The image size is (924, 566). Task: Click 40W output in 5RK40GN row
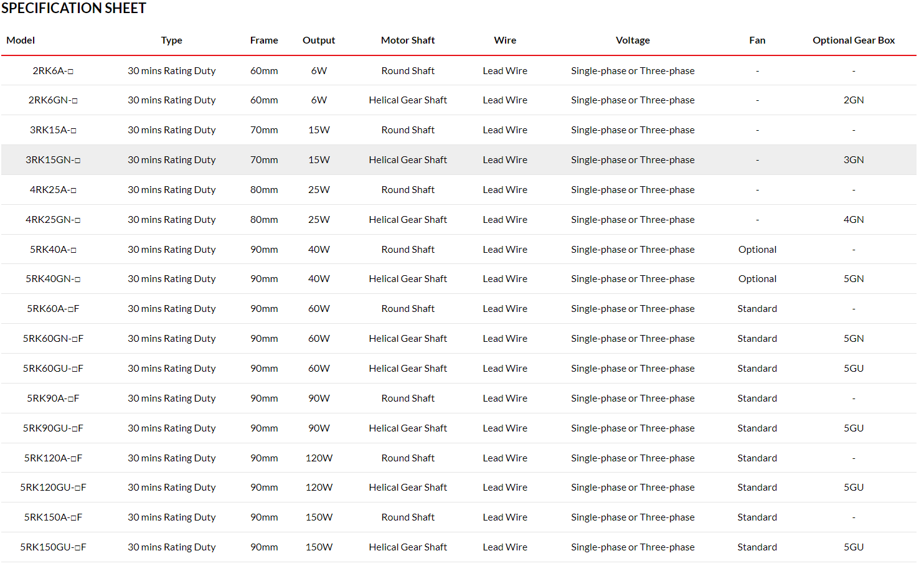point(319,279)
